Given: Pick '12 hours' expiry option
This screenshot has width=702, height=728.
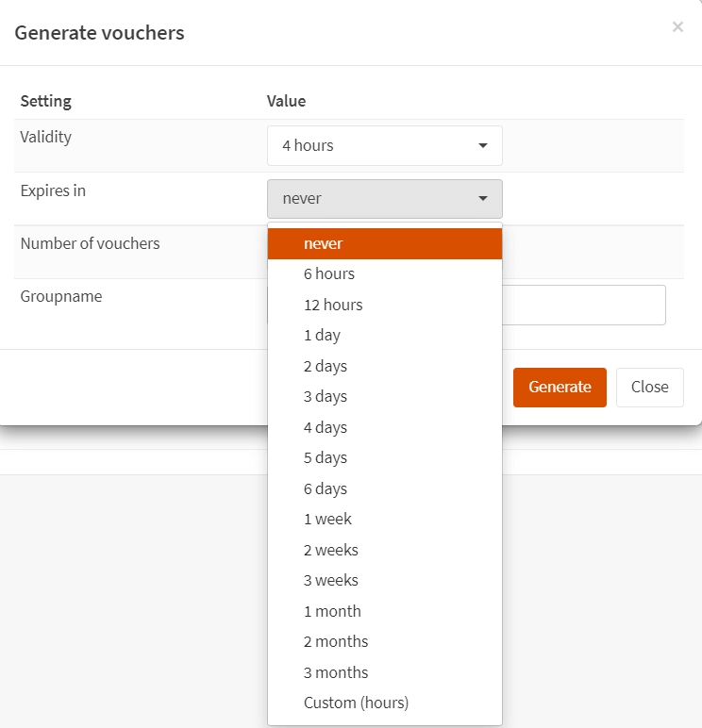Looking at the screenshot, I should pyautogui.click(x=384, y=305).
